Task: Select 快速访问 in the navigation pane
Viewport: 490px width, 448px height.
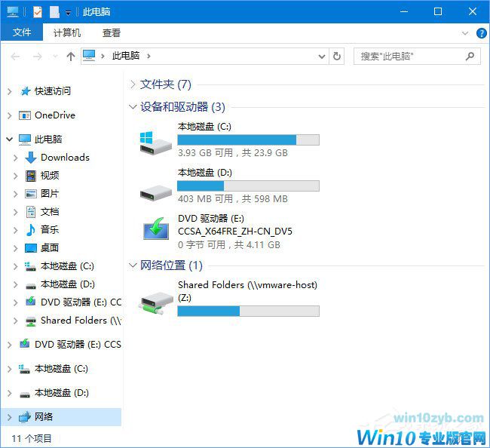Action: click(x=53, y=91)
